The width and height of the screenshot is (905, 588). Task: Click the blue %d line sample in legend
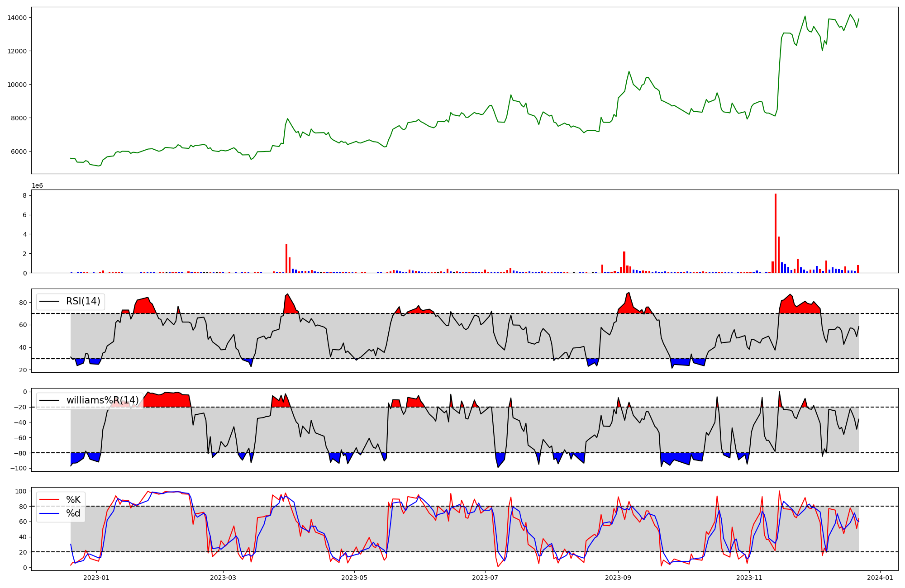[49, 513]
